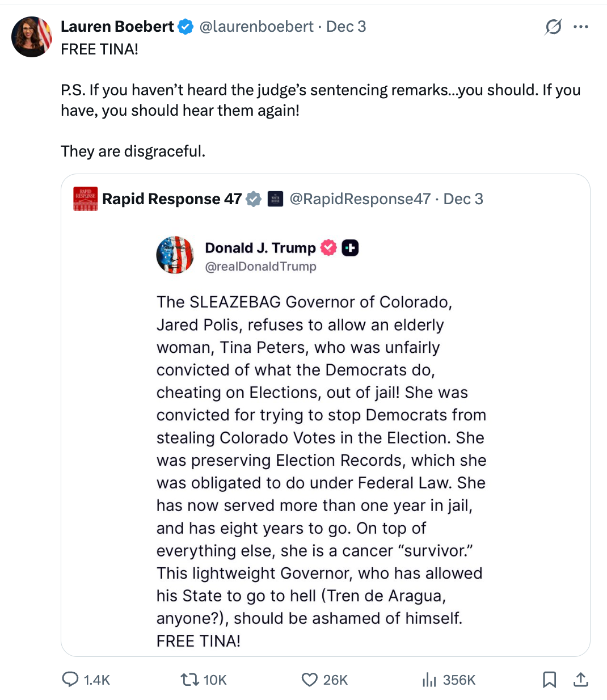Viewport: 607px width, 700px height.
Task: Click the Rapid Response 47 gray verified badge
Action: pyautogui.click(x=254, y=199)
